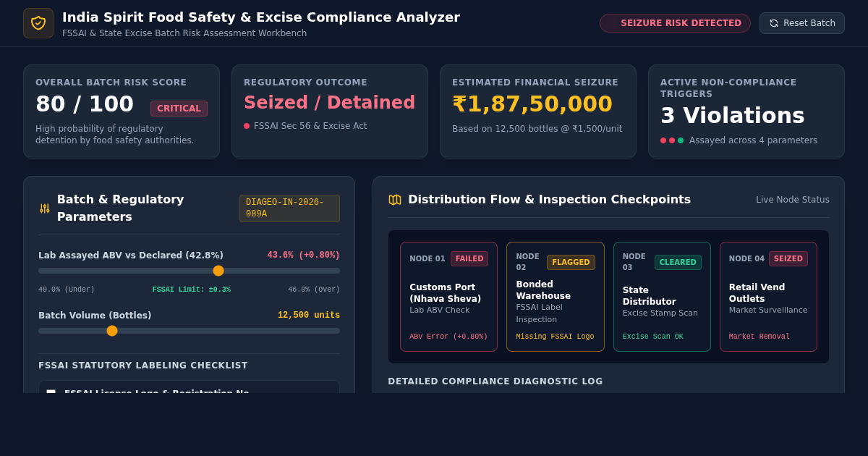The height and width of the screenshot is (456, 868).
Task: Click the map icon beside Distribution Flow heading
Action: (x=395, y=200)
